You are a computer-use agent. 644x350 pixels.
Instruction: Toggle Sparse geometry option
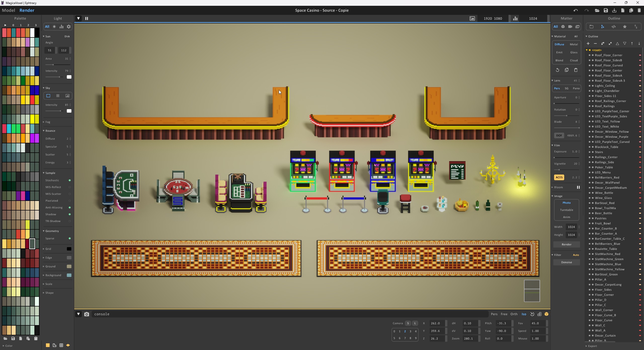(x=70, y=238)
